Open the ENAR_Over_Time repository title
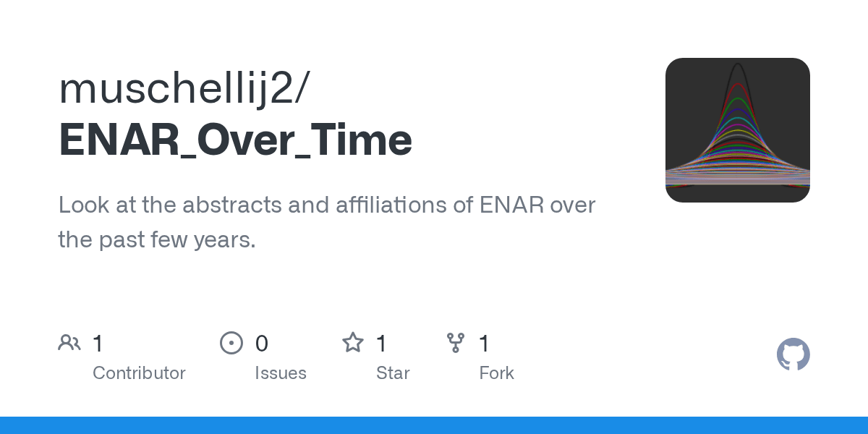The width and height of the screenshot is (868, 434). click(x=236, y=140)
